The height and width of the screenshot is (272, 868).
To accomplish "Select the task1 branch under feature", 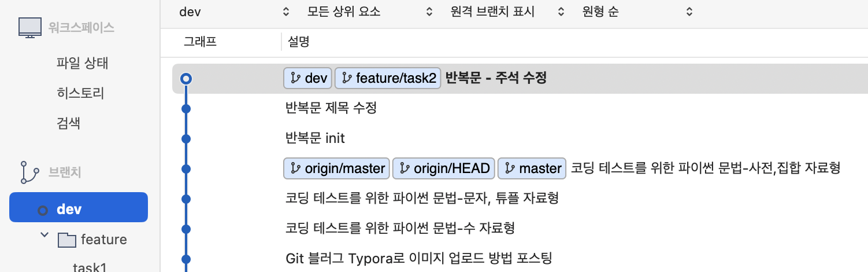I will pyautogui.click(x=90, y=267).
